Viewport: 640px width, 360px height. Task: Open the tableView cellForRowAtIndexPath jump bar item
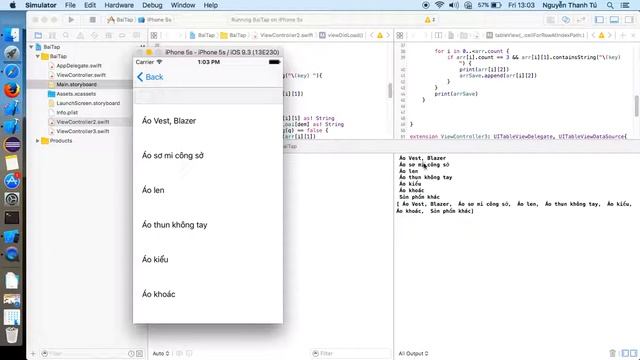point(536,36)
